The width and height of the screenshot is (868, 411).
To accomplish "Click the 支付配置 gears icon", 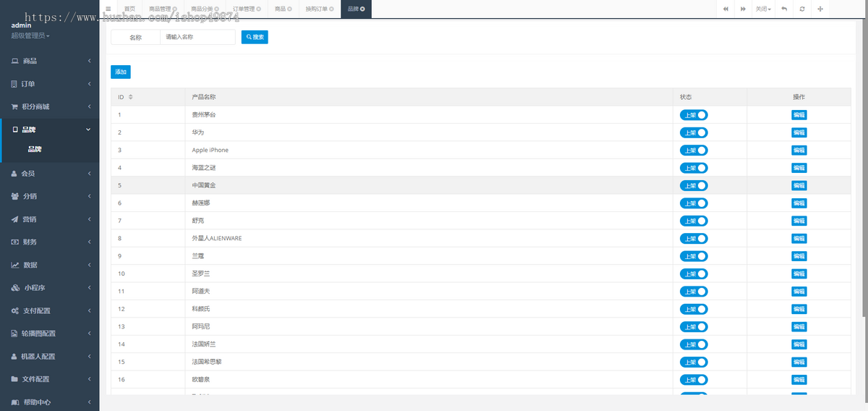I will coord(15,310).
